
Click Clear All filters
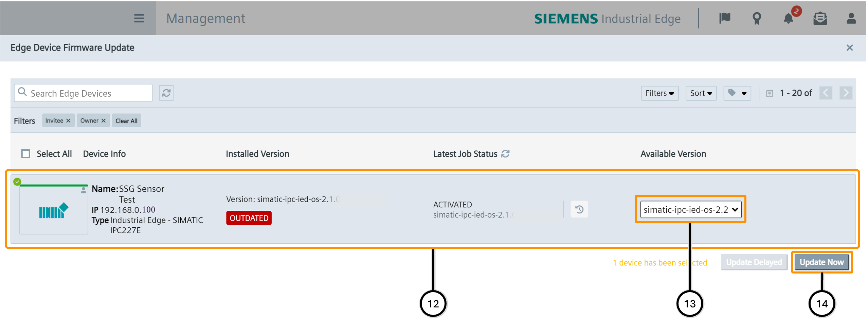126,121
